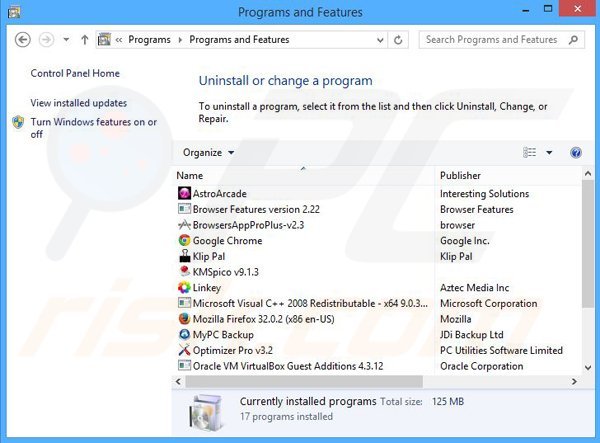Select Klip Pal icon
This screenshot has width=600, height=443.
click(184, 256)
